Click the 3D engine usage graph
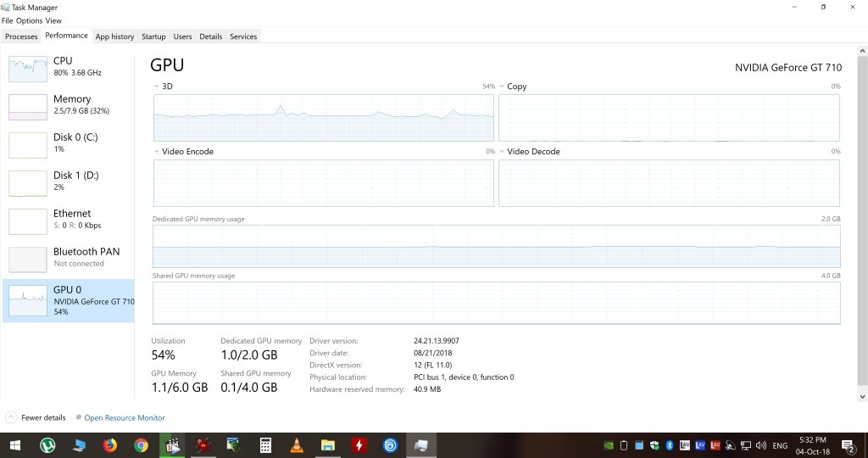The image size is (868, 458). click(323, 117)
